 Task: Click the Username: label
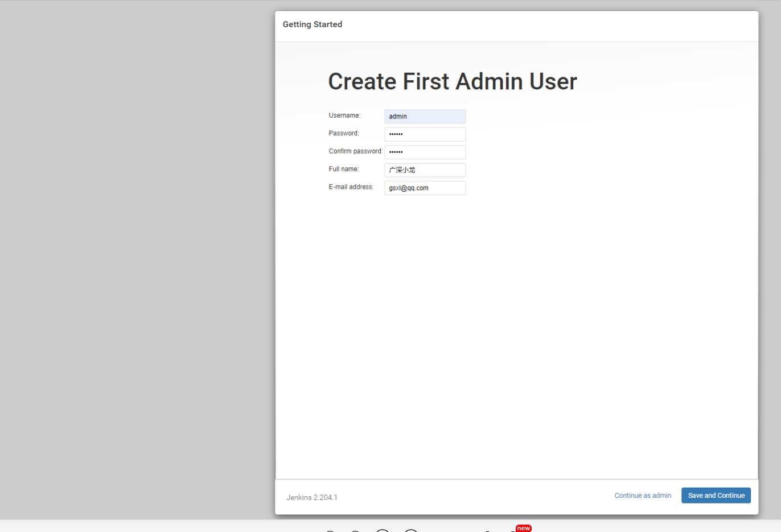[344, 116]
